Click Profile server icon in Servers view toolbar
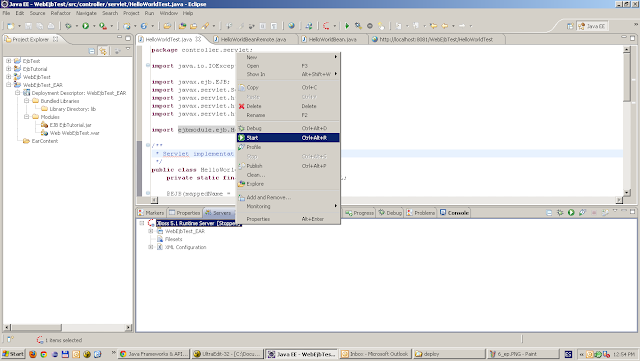The width and height of the screenshot is (640, 361). coord(582,212)
